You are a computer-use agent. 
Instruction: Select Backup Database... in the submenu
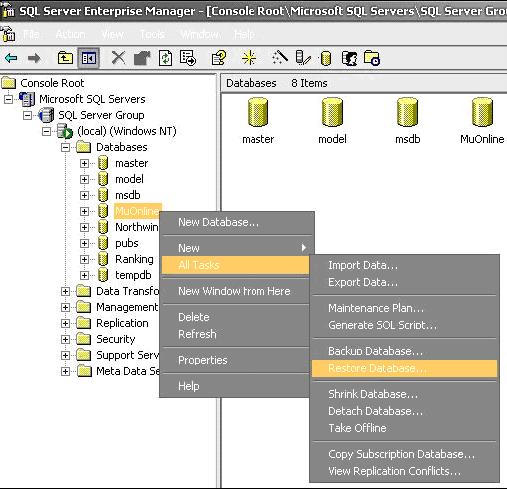coord(404,351)
